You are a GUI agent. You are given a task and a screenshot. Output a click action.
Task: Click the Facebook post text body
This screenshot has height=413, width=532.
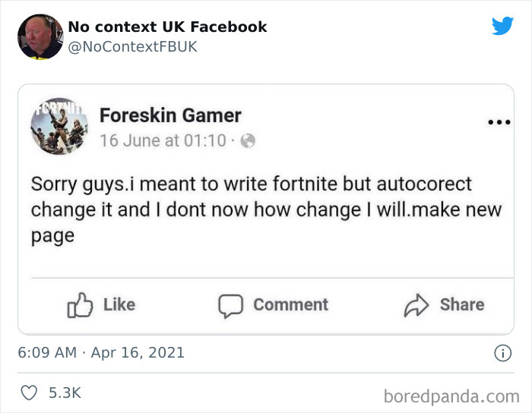266,210
